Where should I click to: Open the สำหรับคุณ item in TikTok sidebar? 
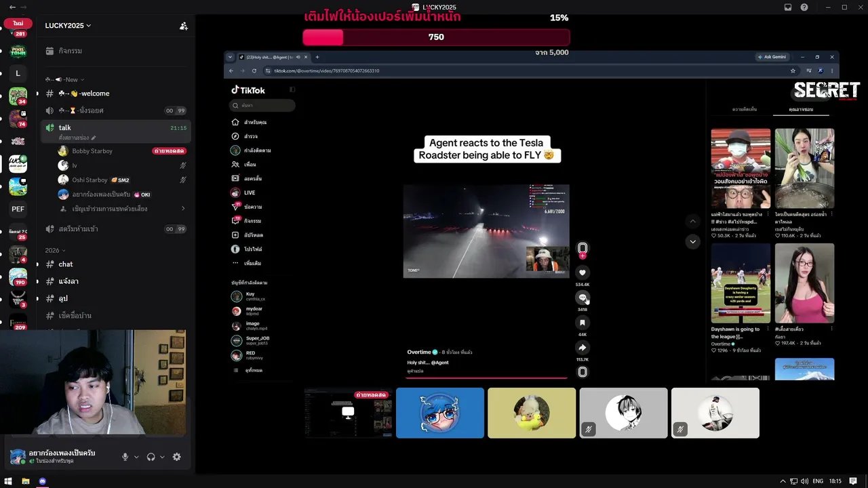click(x=248, y=122)
